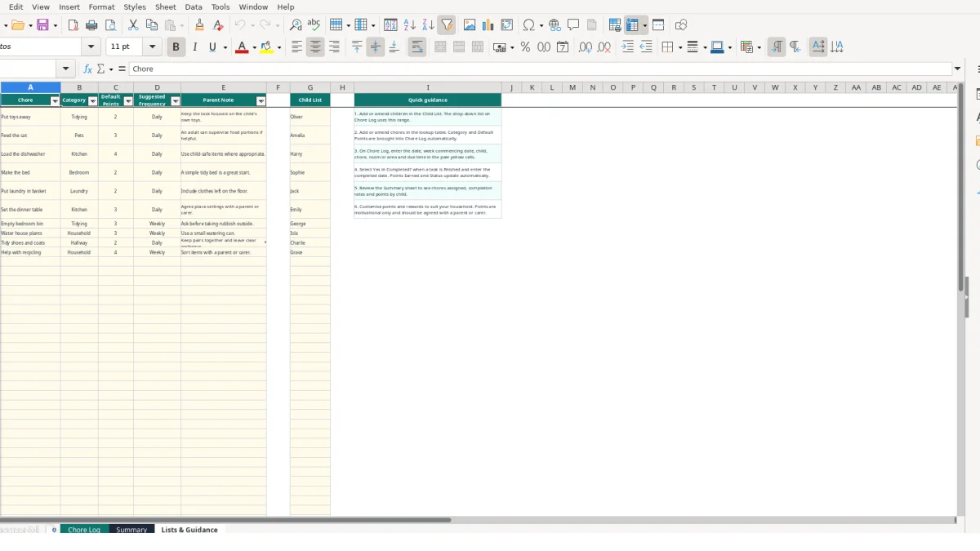Switch to the Chore Log sheet tab
980x551 pixels.
(84, 530)
